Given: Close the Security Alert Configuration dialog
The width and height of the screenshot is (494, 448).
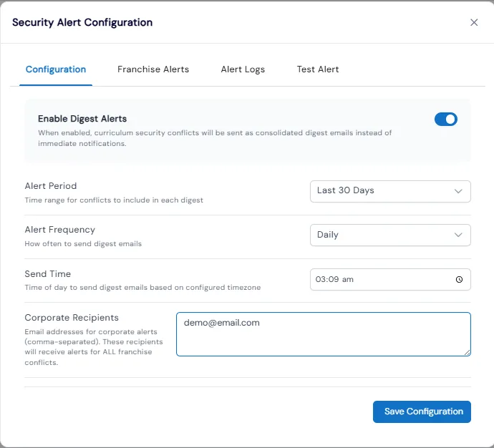Looking at the screenshot, I should (x=474, y=22).
